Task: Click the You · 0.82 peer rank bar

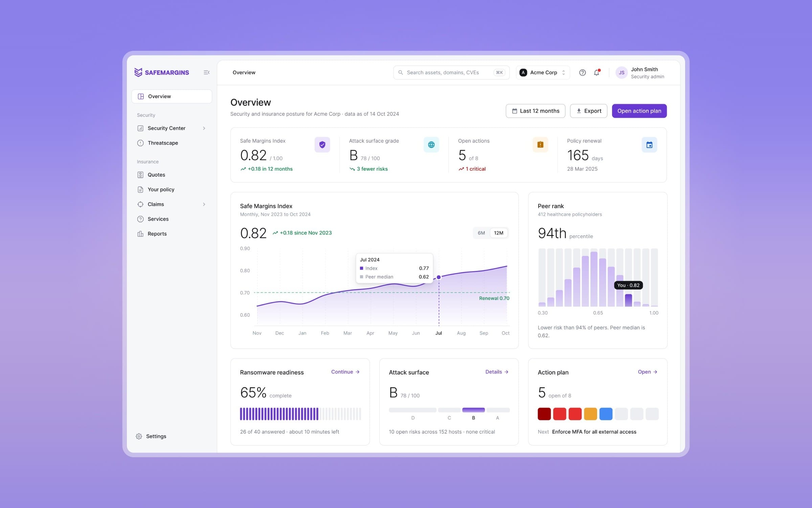Action: (628, 300)
